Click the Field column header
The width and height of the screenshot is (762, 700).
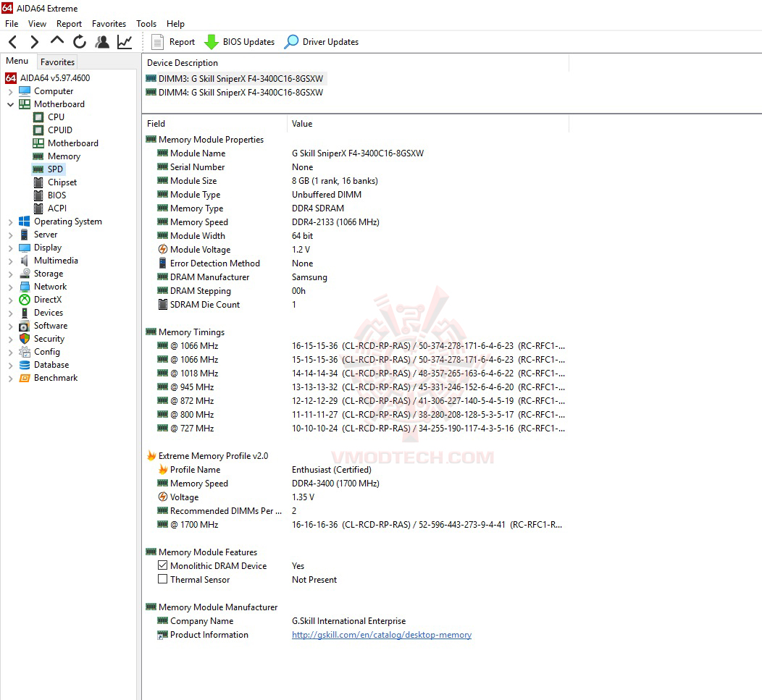pyautogui.click(x=214, y=124)
